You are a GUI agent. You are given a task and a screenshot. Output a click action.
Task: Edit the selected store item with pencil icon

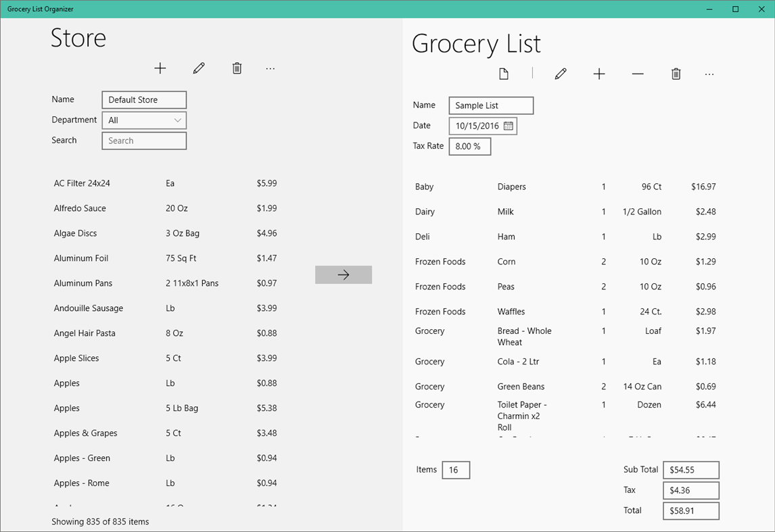(x=198, y=68)
